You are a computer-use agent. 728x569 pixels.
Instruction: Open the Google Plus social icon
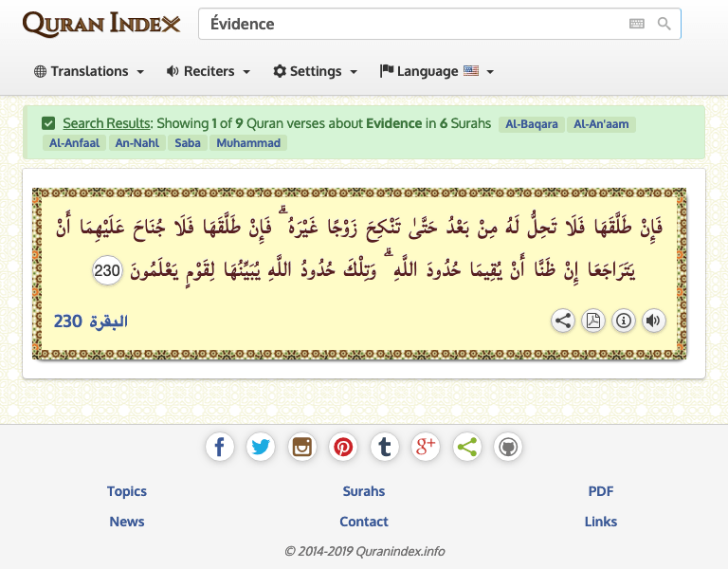(426, 447)
